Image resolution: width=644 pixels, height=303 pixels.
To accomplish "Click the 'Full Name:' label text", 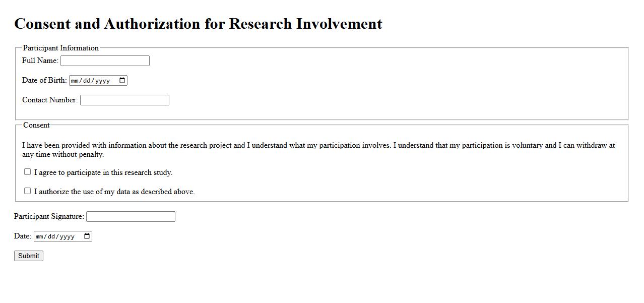I will [x=40, y=60].
